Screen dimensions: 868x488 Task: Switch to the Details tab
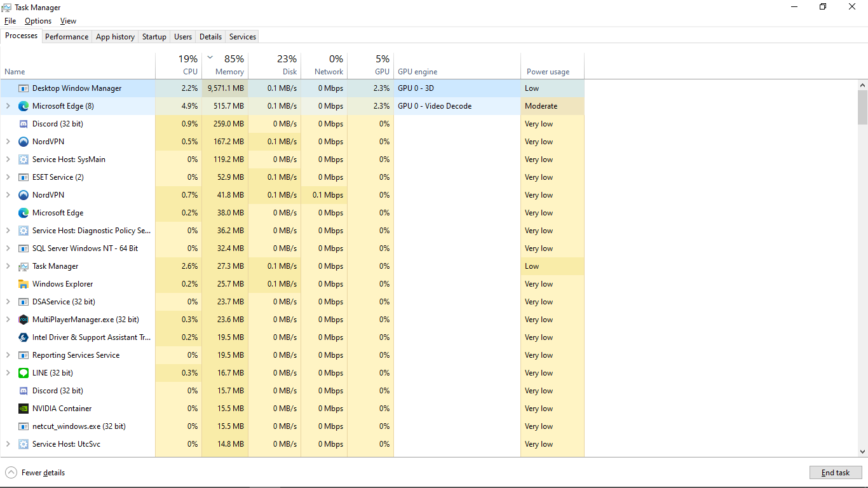pos(210,37)
